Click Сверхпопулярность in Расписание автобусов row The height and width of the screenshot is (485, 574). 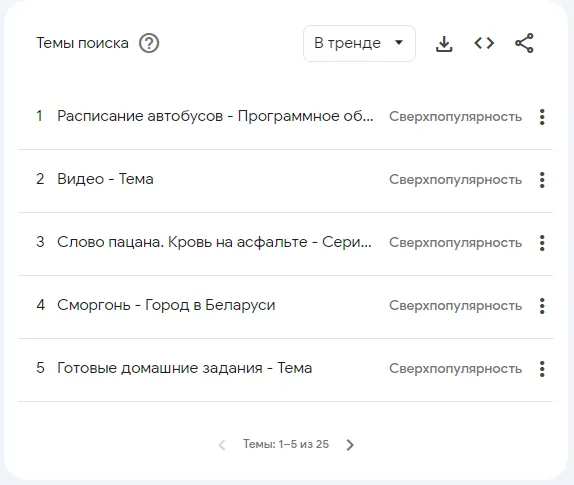(x=455, y=117)
